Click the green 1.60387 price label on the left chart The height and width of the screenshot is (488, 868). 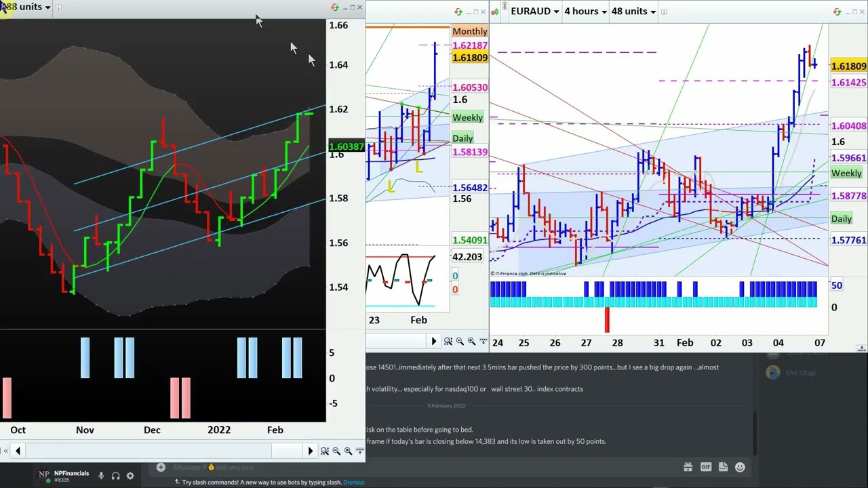coord(347,146)
